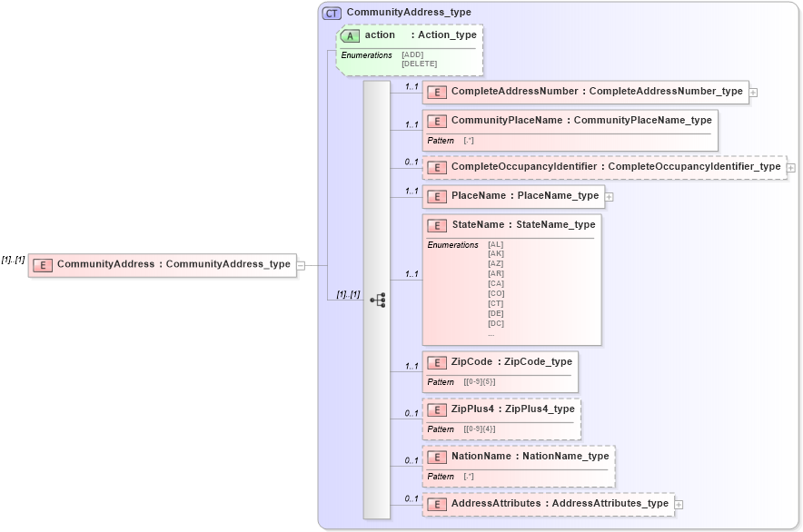The image size is (803, 532).
Task: Click the sequence compositor icon
Action: (380, 299)
